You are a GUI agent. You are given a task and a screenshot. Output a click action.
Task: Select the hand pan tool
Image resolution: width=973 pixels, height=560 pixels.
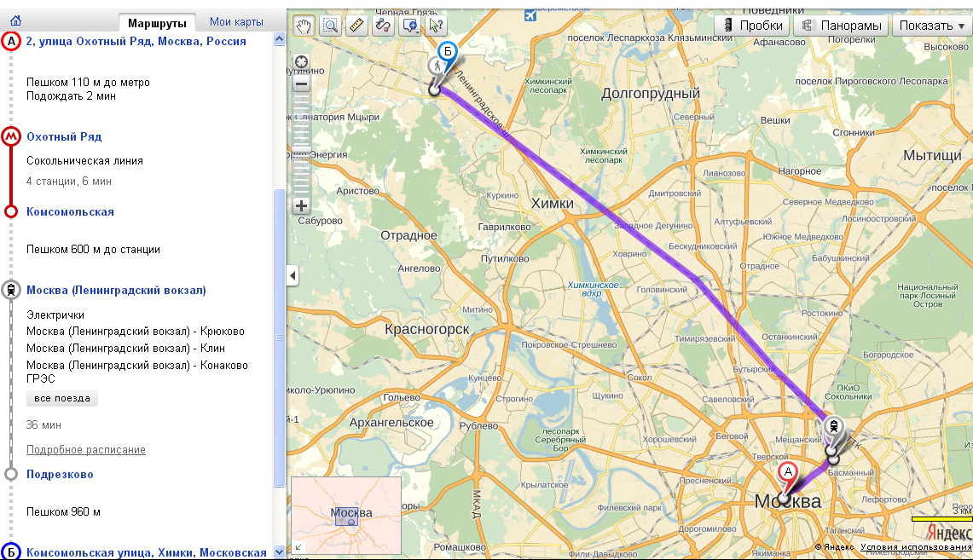click(x=303, y=26)
